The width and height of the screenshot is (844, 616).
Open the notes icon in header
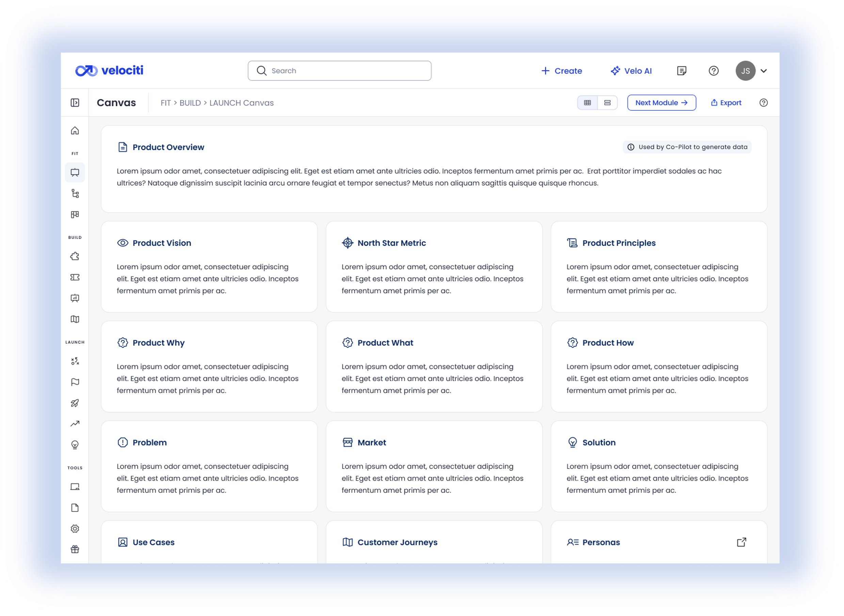681,71
